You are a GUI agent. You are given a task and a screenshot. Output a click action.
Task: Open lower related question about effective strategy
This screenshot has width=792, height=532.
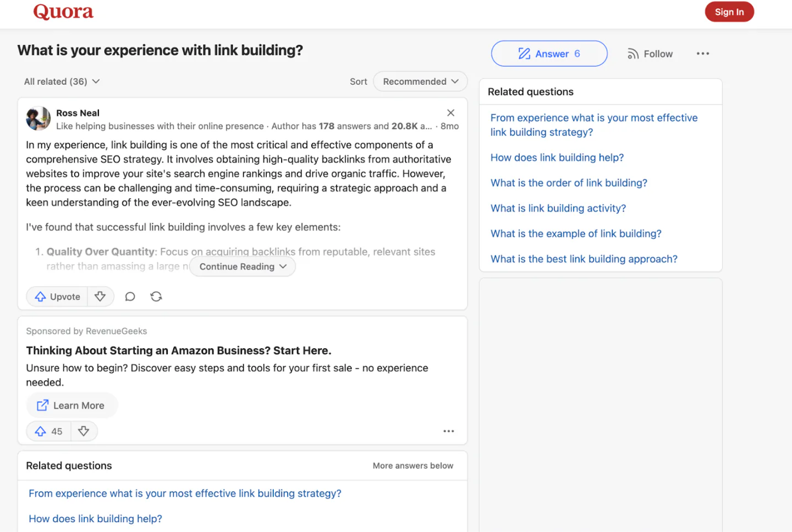[x=185, y=493]
